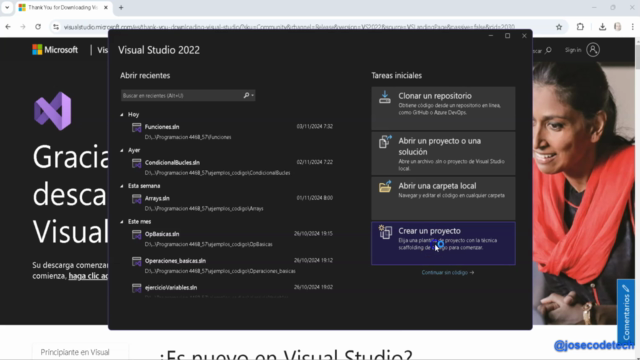Click the haga clic aquí download link
This screenshot has width=640, height=360.
pos(88,276)
